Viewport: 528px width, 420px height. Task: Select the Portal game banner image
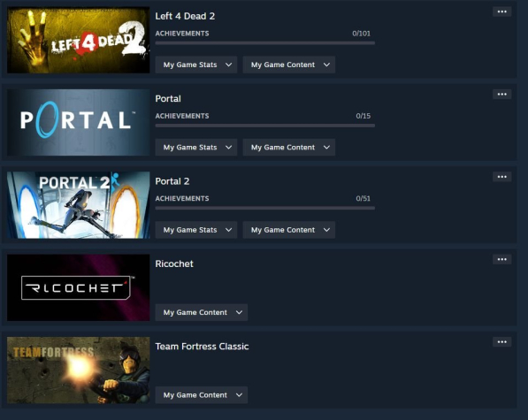(x=79, y=123)
